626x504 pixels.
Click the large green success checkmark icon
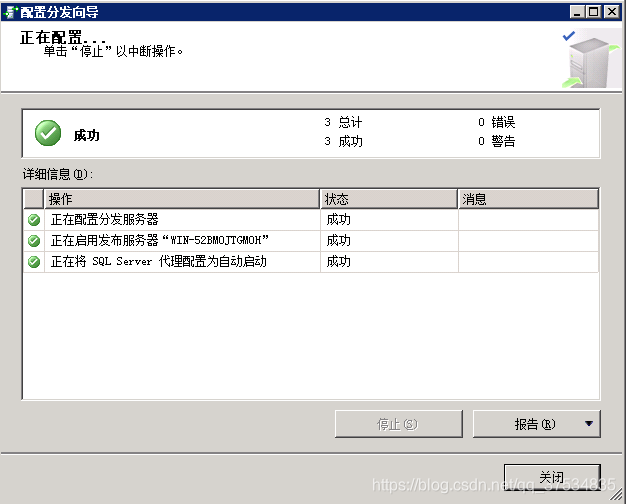48,133
